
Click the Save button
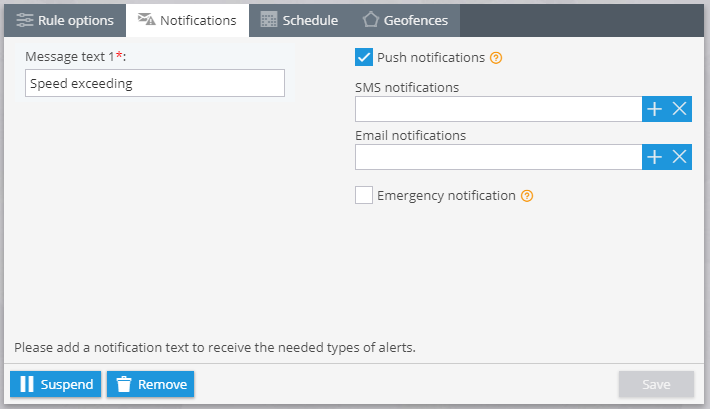click(x=656, y=384)
